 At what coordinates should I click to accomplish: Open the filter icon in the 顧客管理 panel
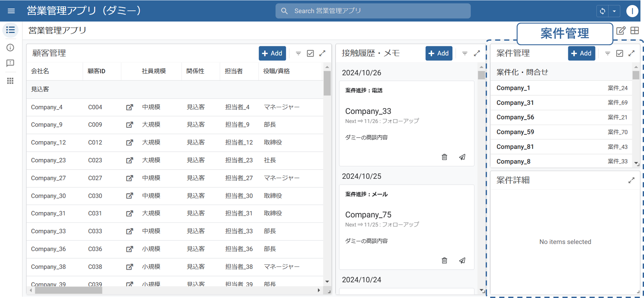click(298, 53)
